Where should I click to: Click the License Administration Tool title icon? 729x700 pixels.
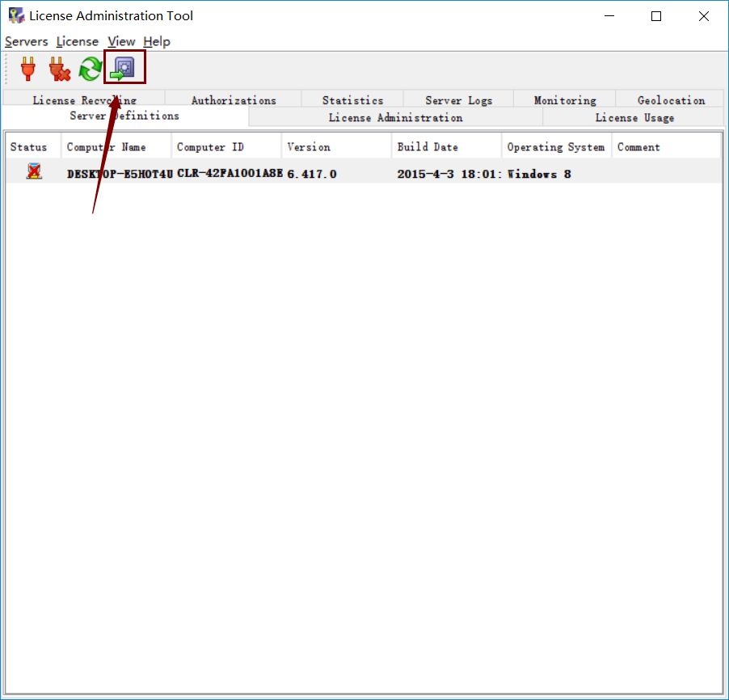pos(17,15)
